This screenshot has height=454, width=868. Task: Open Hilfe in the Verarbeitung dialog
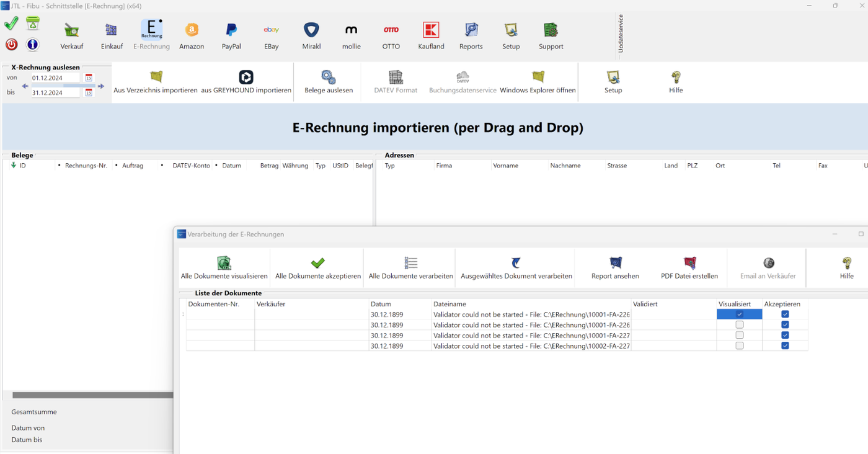click(x=847, y=268)
